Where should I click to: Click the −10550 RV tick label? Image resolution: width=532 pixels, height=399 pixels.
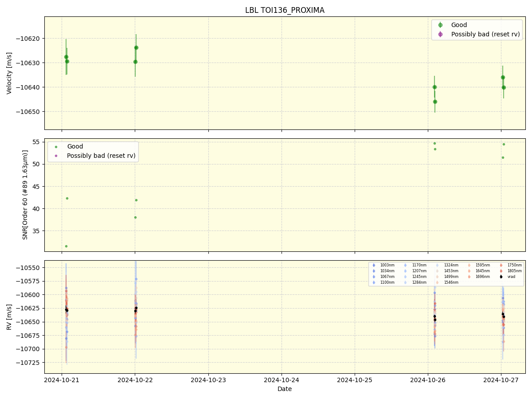pyautogui.click(x=27, y=268)
